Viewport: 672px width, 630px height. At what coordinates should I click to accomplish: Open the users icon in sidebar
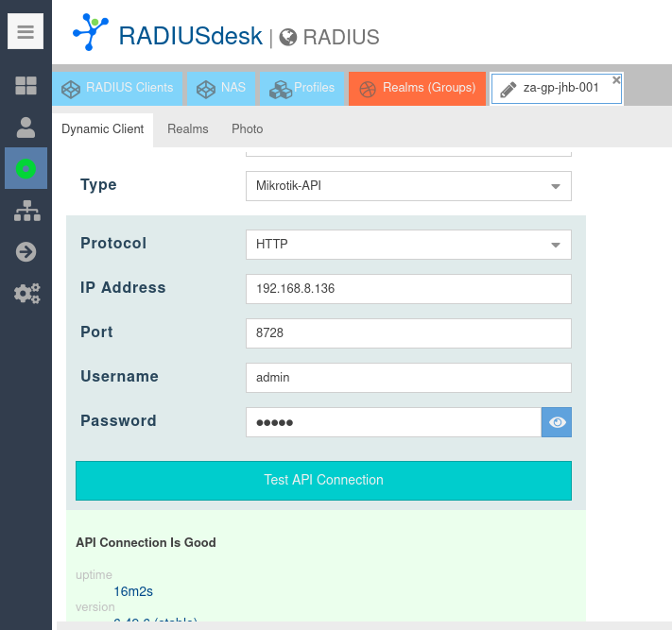tap(26, 127)
